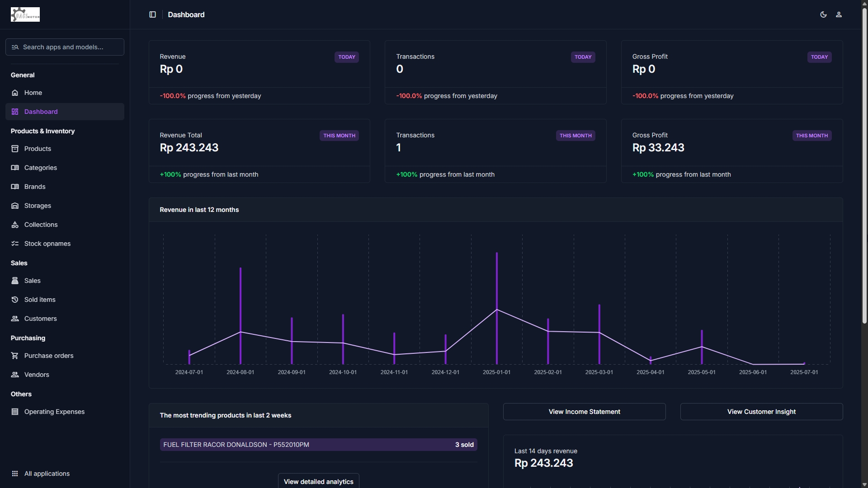Click the Purchase orders cart icon
Screen dimensions: 868x488
click(x=15, y=356)
